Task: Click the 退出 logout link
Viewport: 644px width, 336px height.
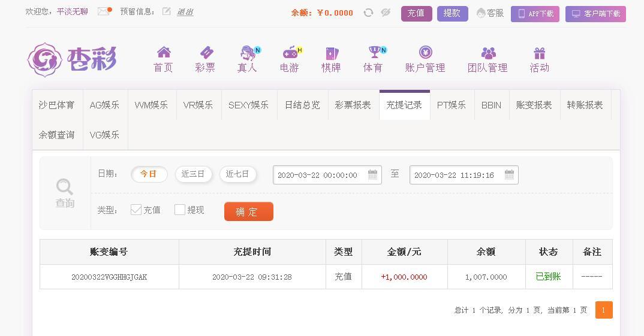Action: 185,12
